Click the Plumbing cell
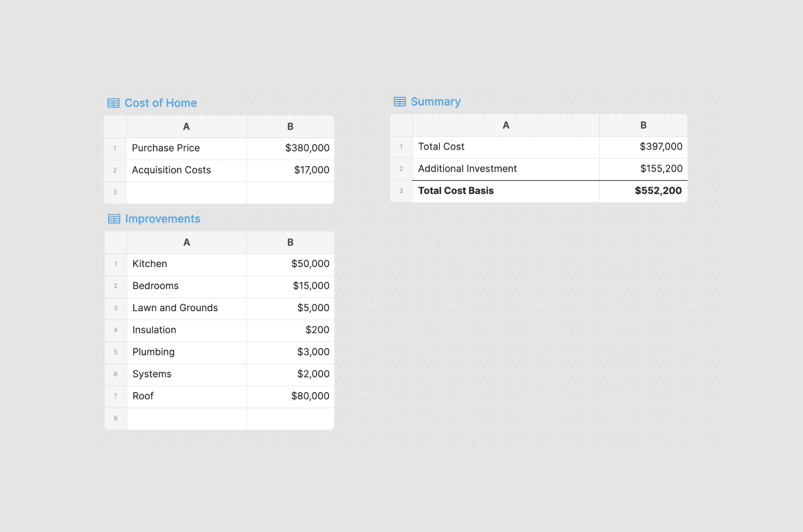803x532 pixels. pyautogui.click(x=186, y=353)
